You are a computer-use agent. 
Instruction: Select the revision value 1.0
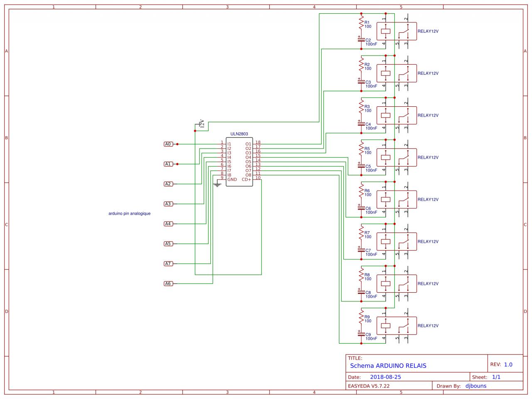pyautogui.click(x=508, y=365)
